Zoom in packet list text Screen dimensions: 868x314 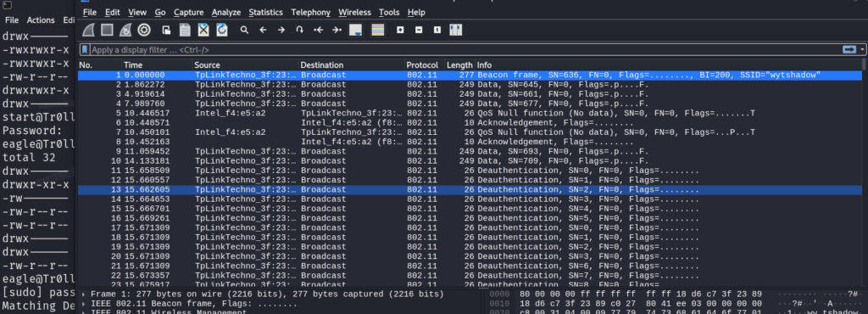coord(400,30)
